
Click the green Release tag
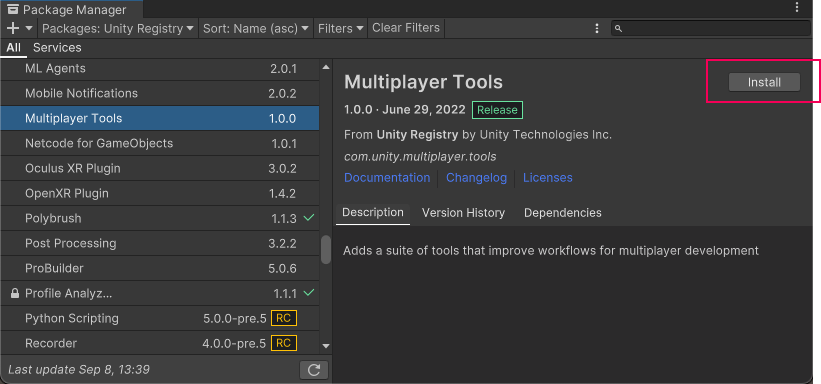point(497,110)
